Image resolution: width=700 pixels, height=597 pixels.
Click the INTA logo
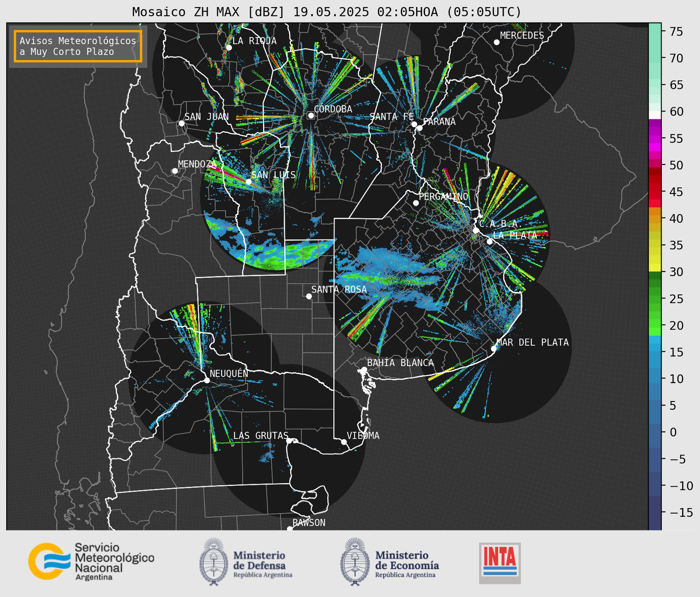point(500,563)
